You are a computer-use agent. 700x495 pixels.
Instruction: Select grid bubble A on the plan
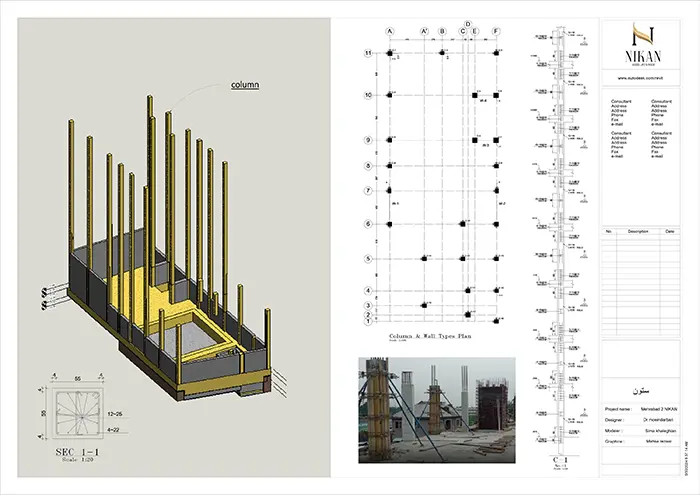point(389,32)
